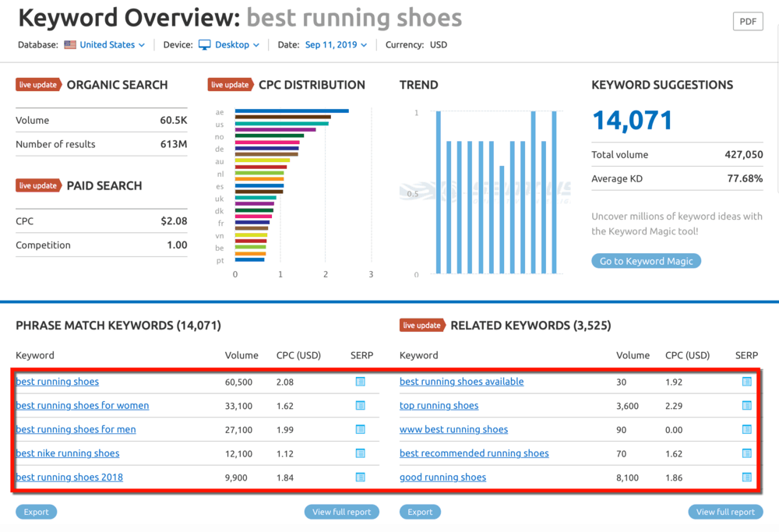Toggle live update for Paid Search
The height and width of the screenshot is (532, 779).
[38, 185]
